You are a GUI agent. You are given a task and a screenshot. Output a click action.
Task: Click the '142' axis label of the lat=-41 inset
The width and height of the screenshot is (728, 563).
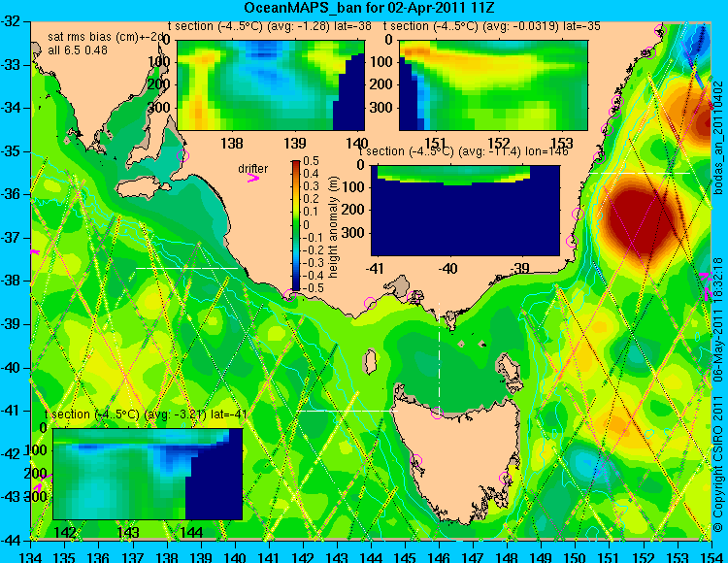65,532
